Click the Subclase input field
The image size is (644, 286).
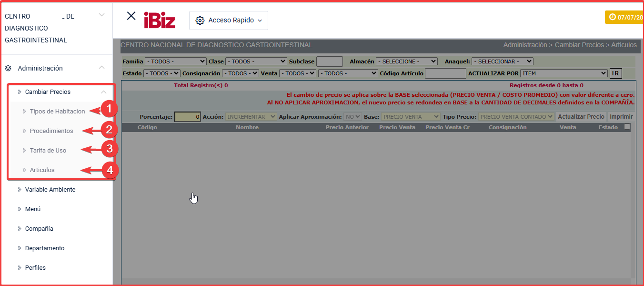tap(330, 61)
